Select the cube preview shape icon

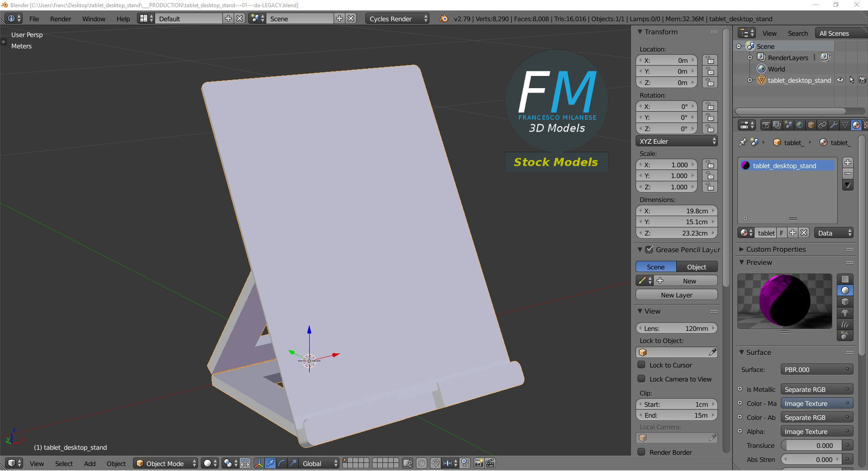845,302
